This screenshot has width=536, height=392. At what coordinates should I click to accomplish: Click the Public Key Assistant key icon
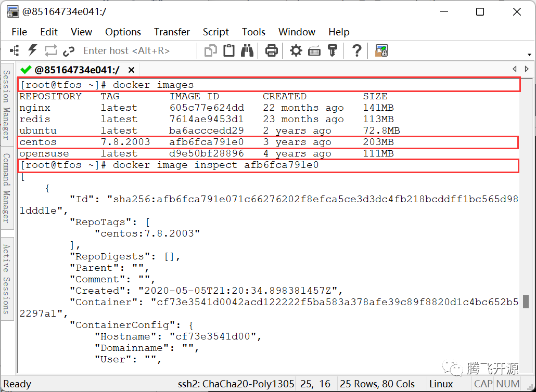332,51
